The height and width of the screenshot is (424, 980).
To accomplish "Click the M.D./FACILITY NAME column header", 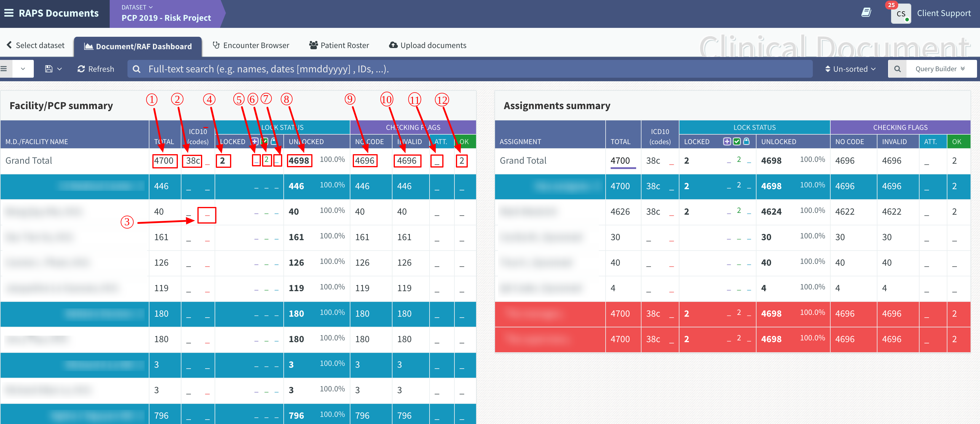I will (x=36, y=142).
